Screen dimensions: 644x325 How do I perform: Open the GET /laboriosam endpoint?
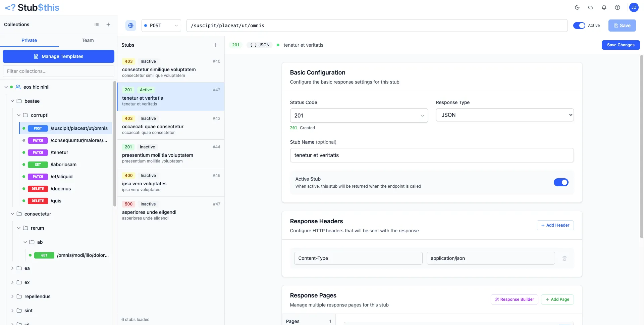tap(66, 165)
